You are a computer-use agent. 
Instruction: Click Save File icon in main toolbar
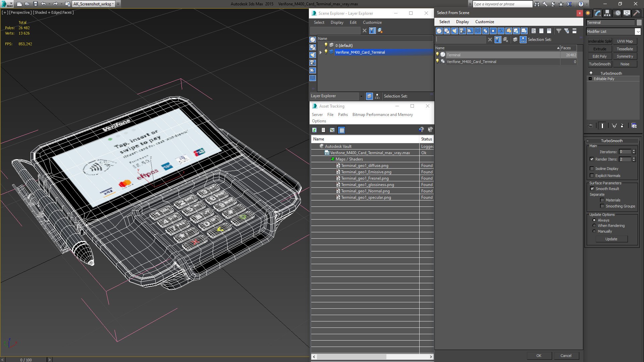pos(35,4)
